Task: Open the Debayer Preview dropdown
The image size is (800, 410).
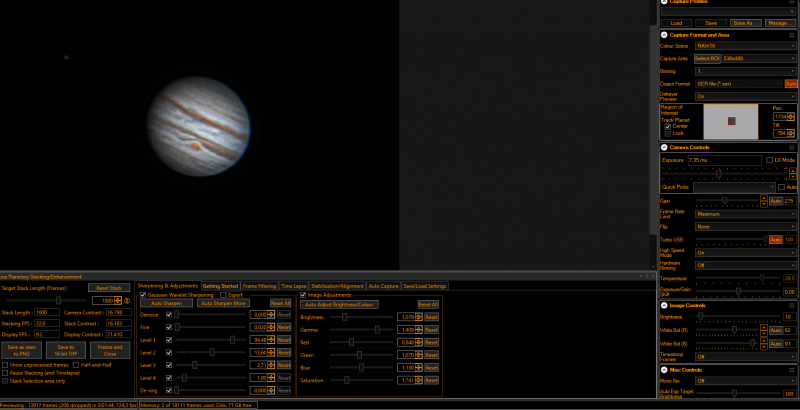Action: click(x=745, y=96)
